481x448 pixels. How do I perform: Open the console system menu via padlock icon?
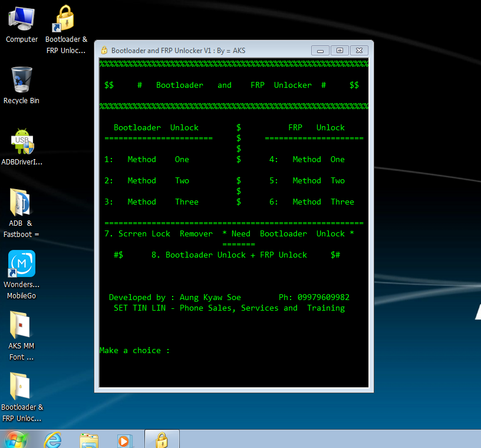(103, 50)
